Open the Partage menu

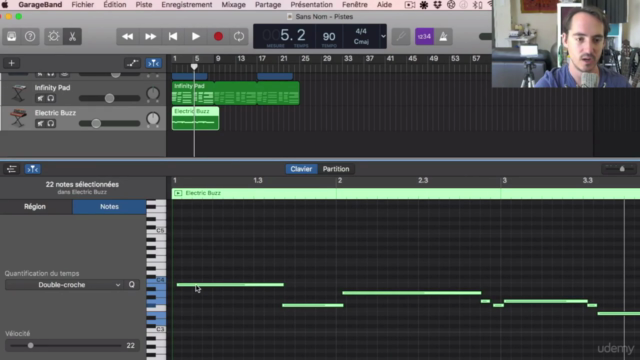tap(268, 5)
